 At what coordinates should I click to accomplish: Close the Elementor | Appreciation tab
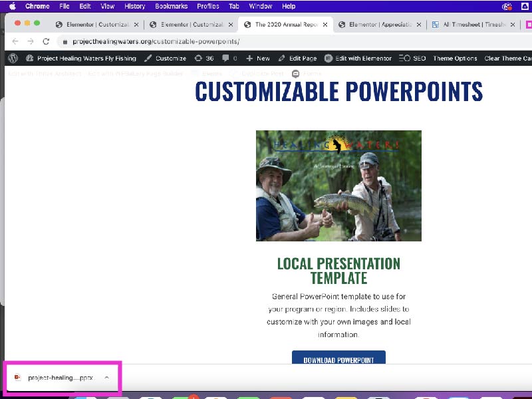click(x=419, y=25)
